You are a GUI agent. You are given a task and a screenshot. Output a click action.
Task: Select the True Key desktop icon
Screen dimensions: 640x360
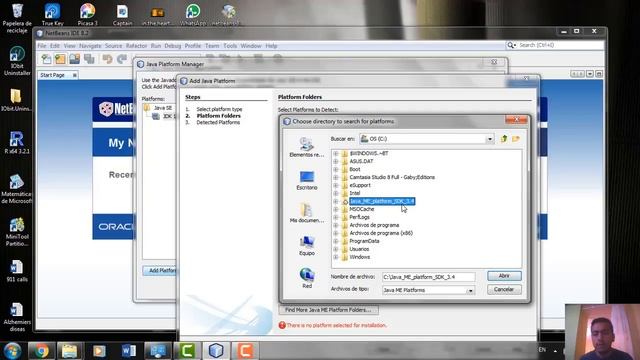click(52, 15)
